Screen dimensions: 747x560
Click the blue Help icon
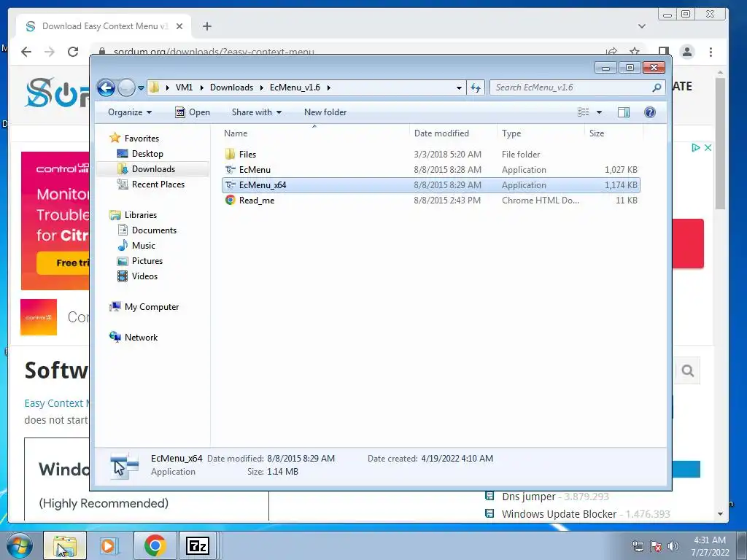650,112
